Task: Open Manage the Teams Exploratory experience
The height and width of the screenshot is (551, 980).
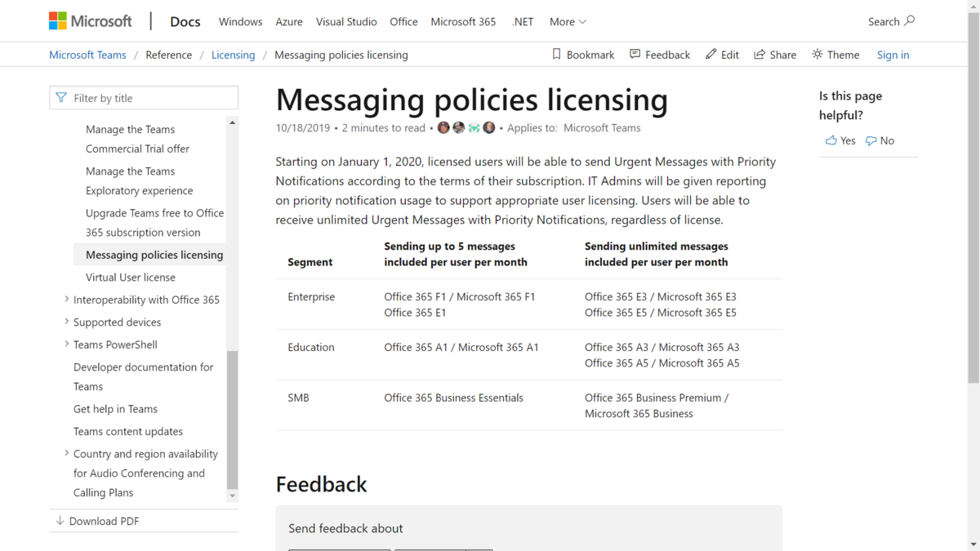Action: tap(140, 180)
